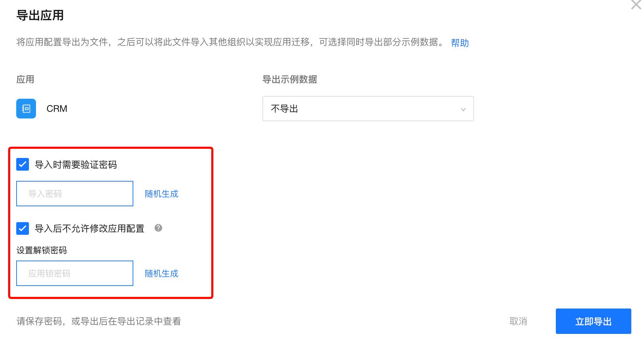Select the CRM application name text
Screen dimensions: 644x354
pyautogui.click(x=57, y=109)
